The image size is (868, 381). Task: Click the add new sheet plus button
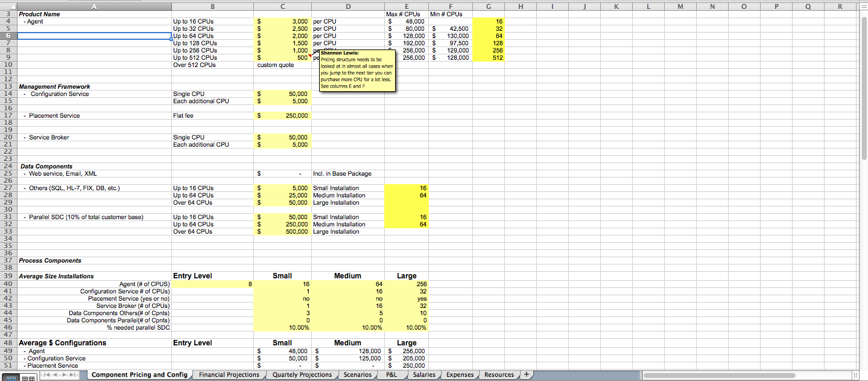[527, 374]
